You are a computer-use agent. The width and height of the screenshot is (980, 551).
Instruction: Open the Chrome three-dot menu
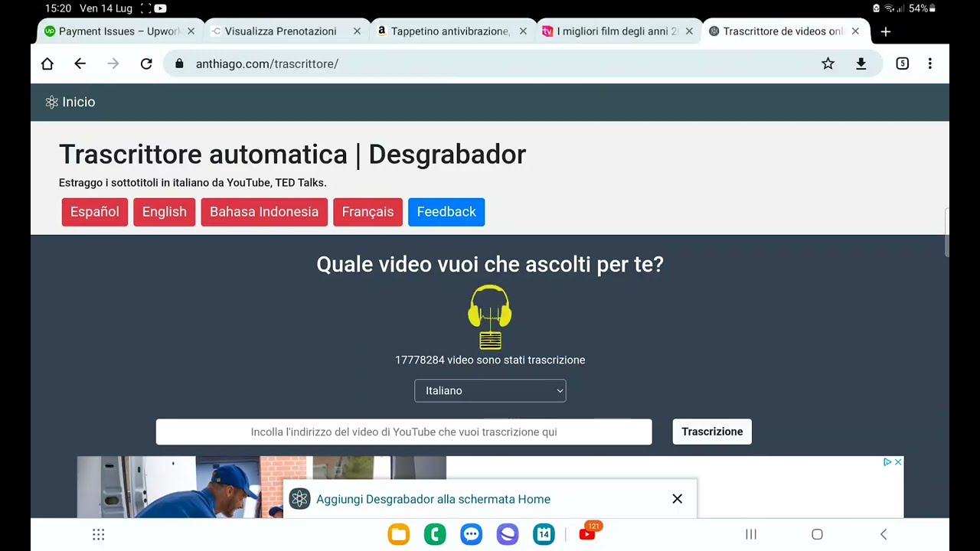point(929,64)
